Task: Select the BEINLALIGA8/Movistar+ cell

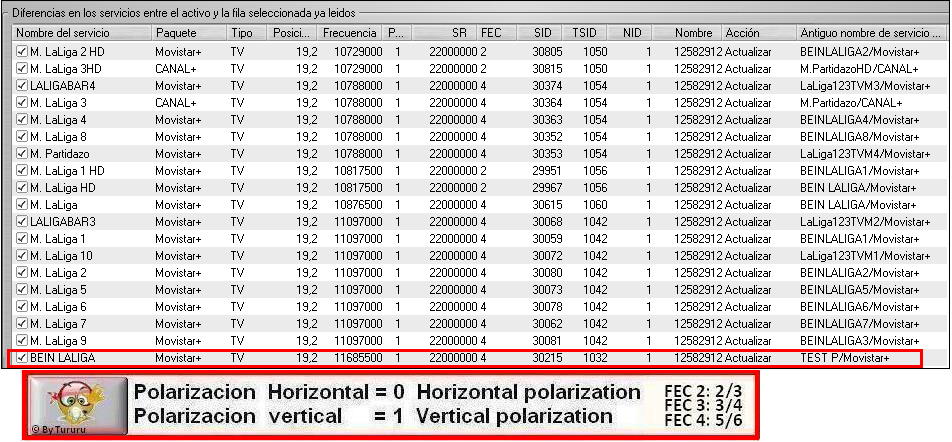Action: [x=860, y=137]
